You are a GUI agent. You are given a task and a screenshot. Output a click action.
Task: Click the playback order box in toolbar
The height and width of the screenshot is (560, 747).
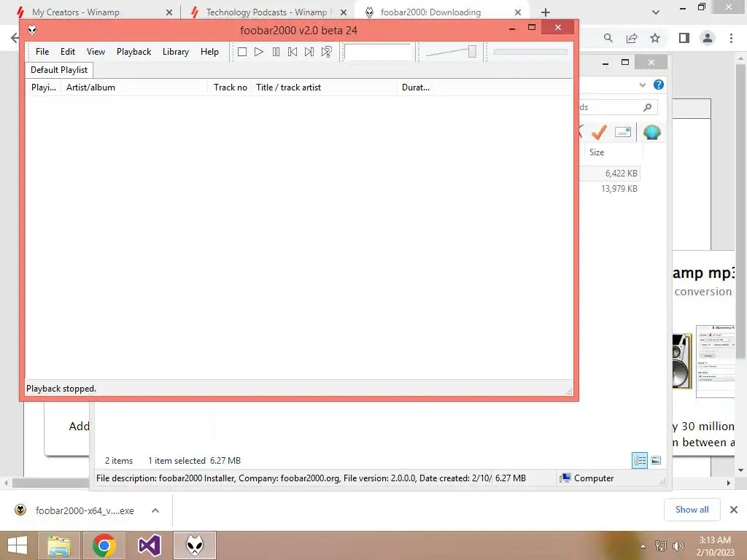(x=378, y=52)
